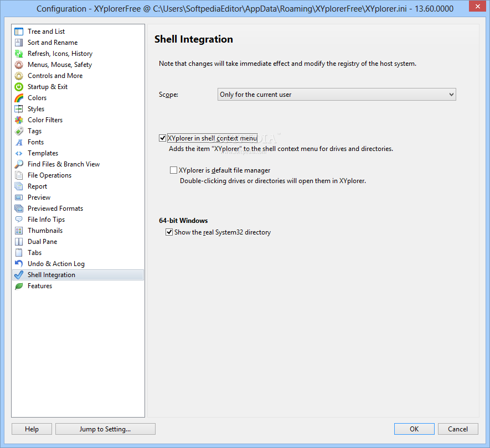
Task: Click the rainbow Colors icon
Action: tap(19, 98)
